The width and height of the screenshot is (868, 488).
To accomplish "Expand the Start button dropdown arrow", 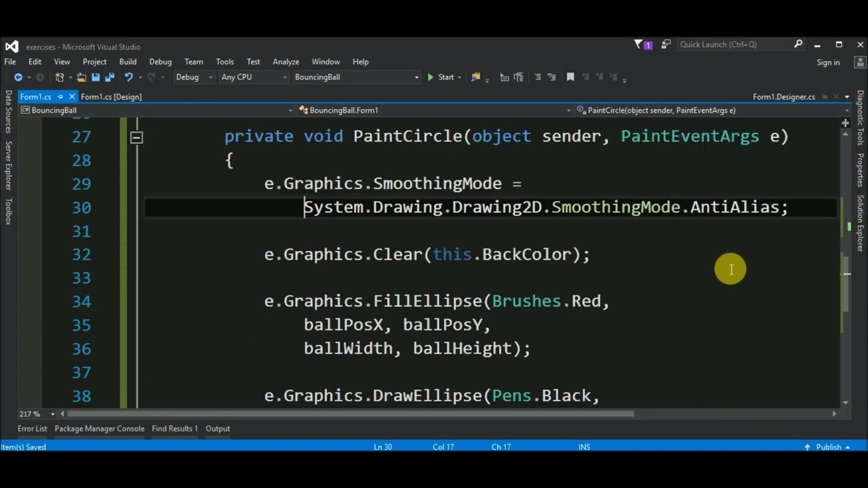I will 460,77.
